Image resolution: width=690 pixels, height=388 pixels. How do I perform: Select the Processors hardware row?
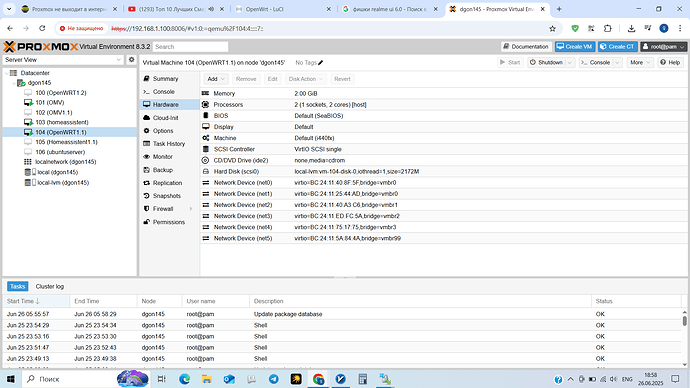click(443, 105)
